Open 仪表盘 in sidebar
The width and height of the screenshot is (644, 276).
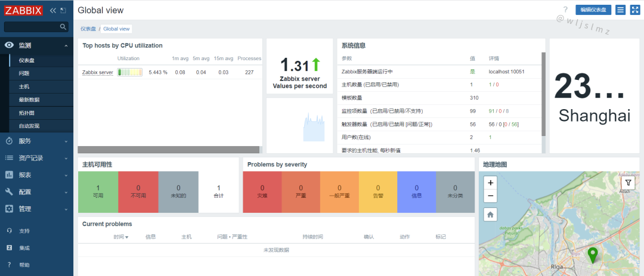click(x=27, y=60)
